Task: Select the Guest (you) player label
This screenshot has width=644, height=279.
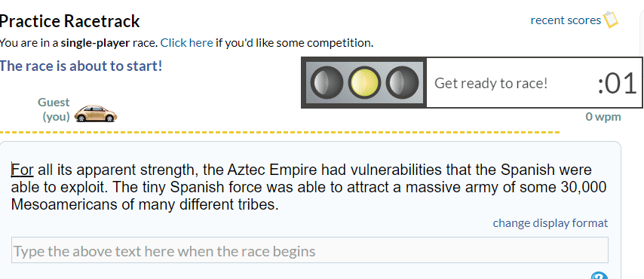Action: click(x=54, y=109)
